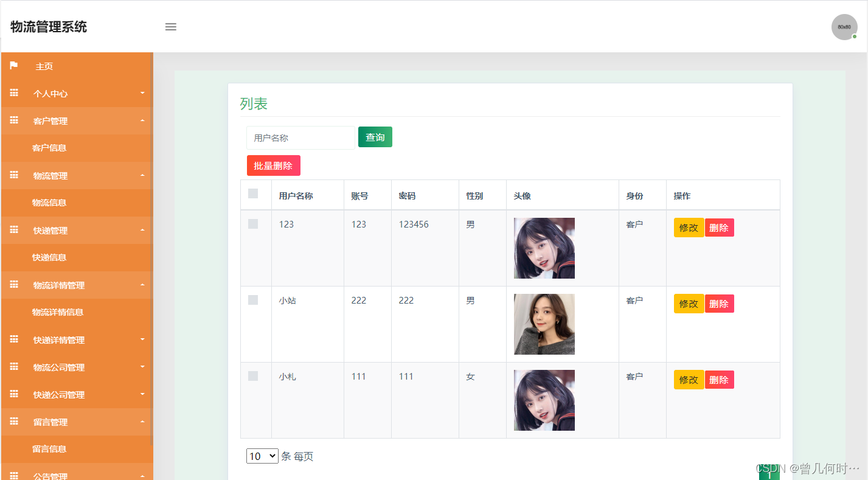The height and width of the screenshot is (480, 868).
Task: Expand the 物流公司管理 menu arrow
Action: click(142, 367)
